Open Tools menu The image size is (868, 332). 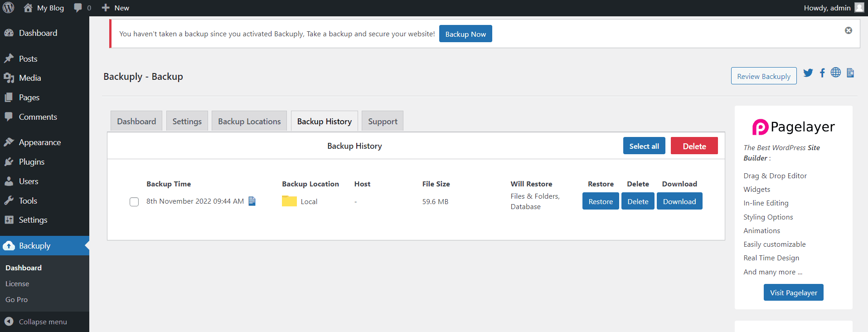point(44,201)
